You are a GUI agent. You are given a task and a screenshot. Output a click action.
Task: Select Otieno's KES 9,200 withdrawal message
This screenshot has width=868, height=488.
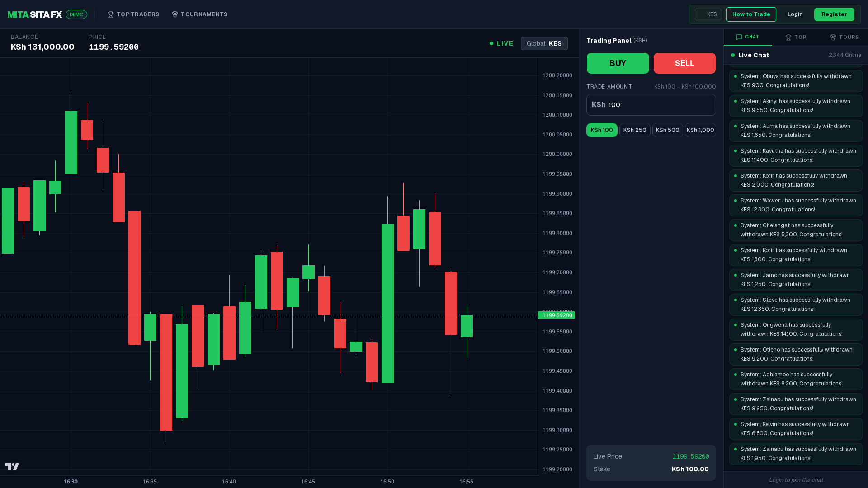tap(796, 354)
